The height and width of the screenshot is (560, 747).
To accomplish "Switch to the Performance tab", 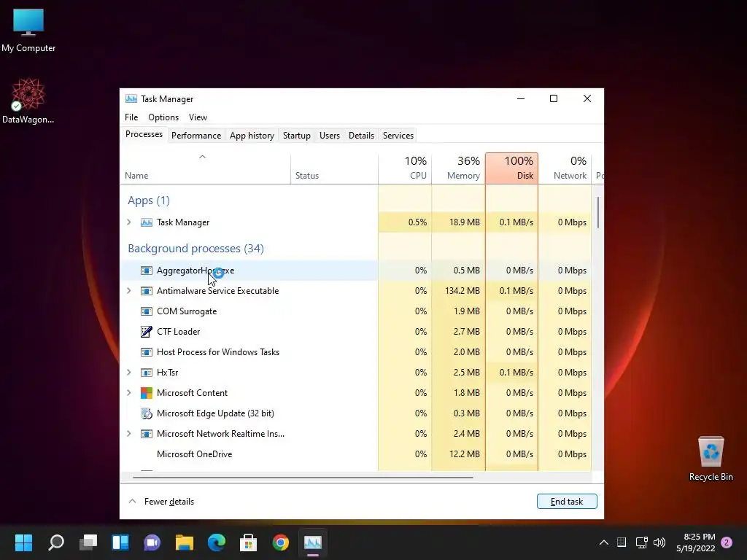I will (x=196, y=136).
